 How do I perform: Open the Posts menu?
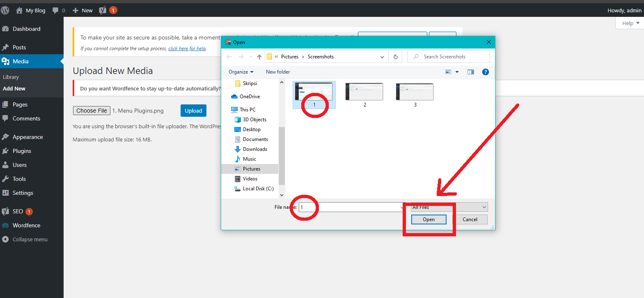coord(19,47)
